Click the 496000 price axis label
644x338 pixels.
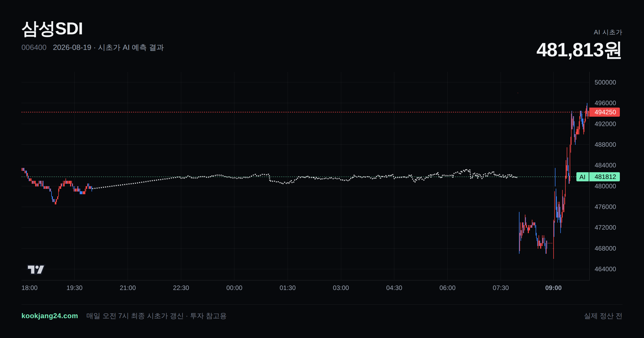click(x=605, y=103)
